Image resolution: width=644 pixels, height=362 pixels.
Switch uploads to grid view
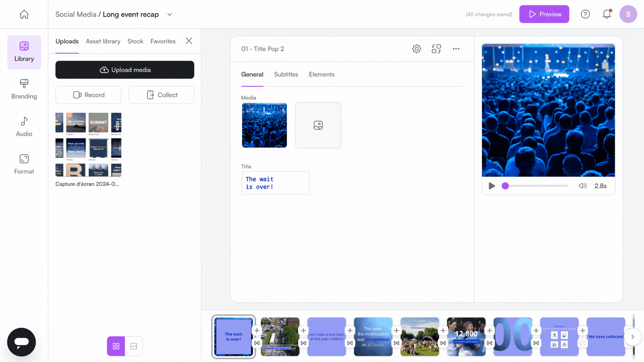pos(116,346)
